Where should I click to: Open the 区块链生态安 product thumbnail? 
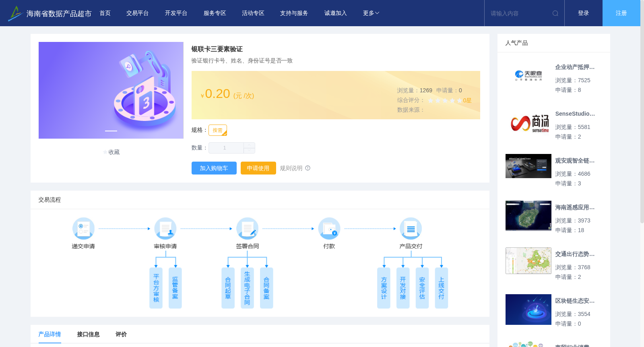[528, 310]
